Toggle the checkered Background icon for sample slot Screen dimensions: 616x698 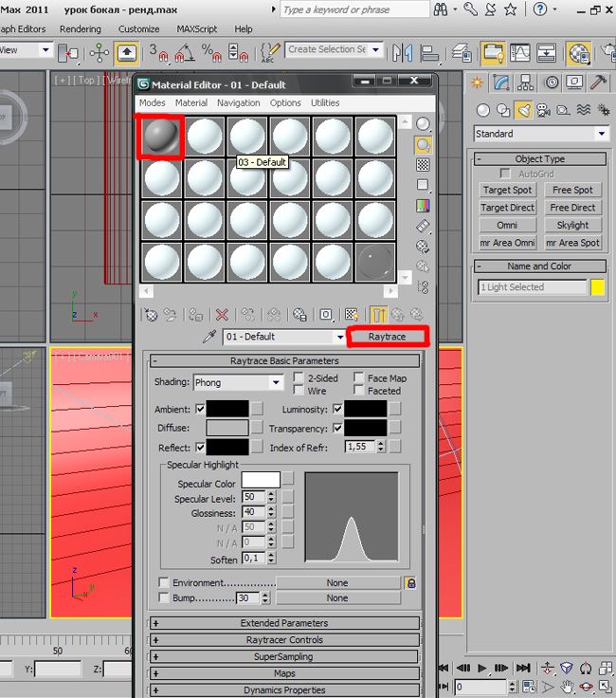423,165
